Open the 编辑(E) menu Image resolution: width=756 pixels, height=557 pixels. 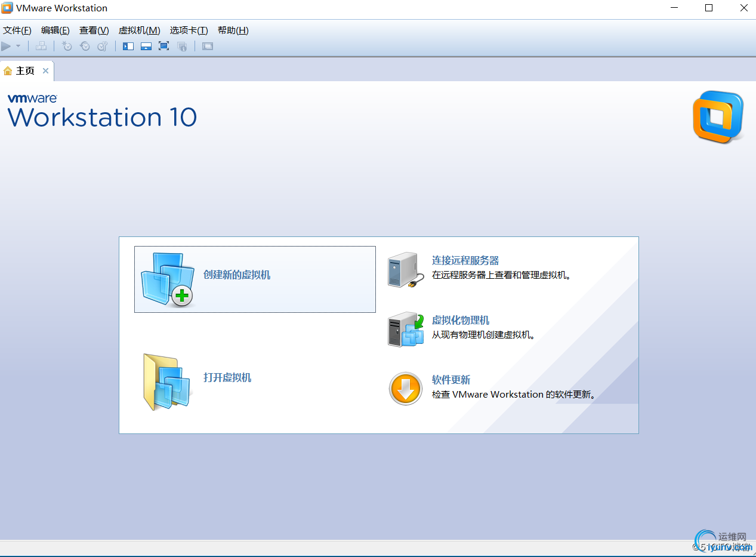click(55, 30)
